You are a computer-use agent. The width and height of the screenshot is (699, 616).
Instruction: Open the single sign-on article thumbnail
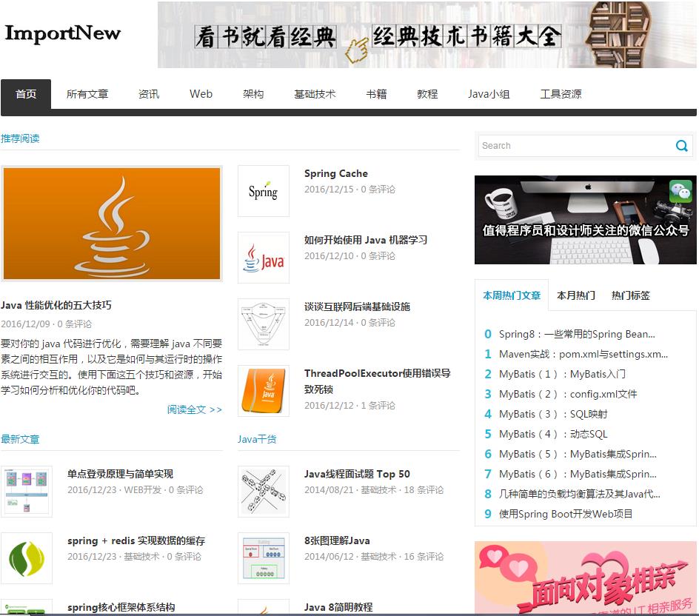click(27, 491)
